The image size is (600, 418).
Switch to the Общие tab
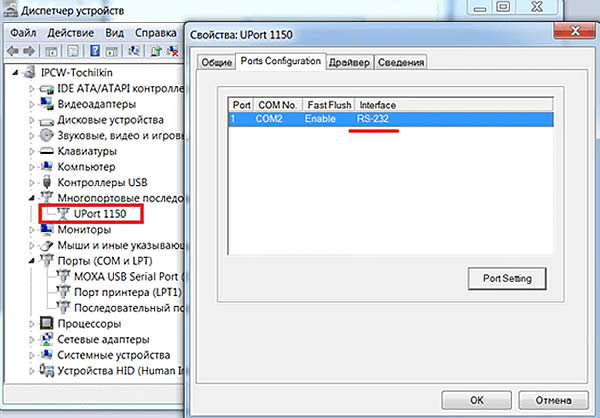coord(216,62)
